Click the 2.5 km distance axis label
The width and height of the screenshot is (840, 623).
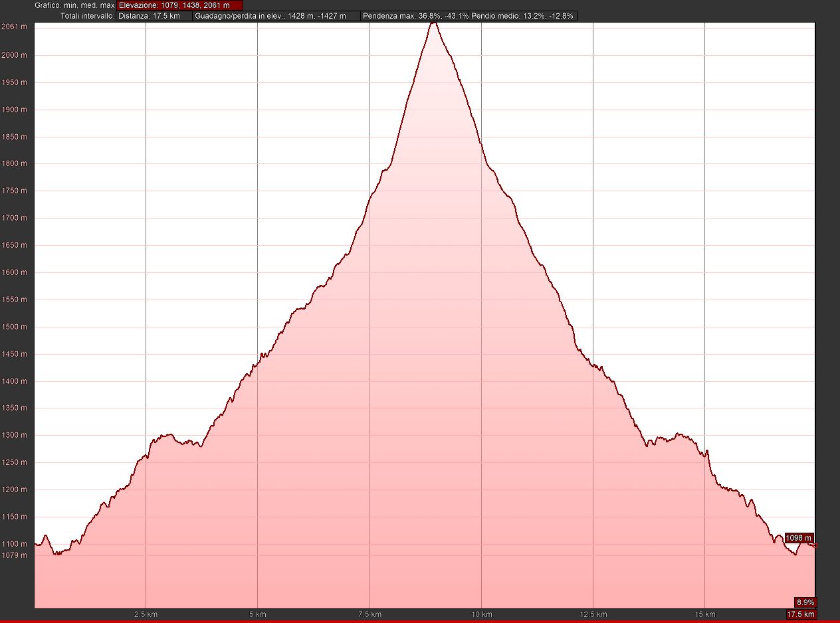146,614
